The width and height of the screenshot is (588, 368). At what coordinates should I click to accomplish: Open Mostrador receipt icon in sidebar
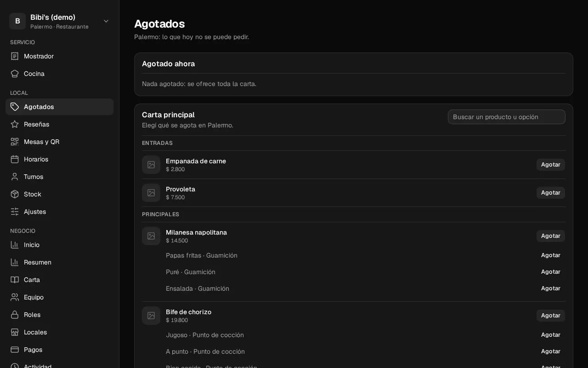pos(15,56)
